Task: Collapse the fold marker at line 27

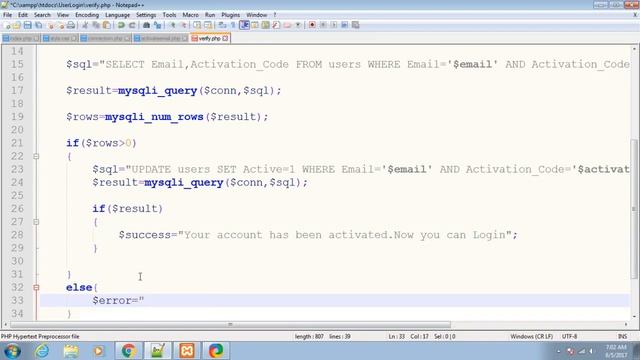Action: click(x=36, y=222)
